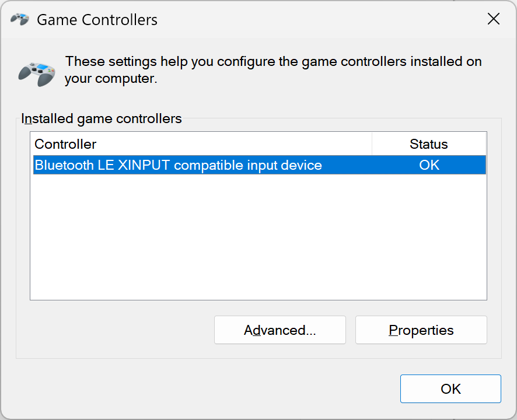The width and height of the screenshot is (517, 420).
Task: Sort by the Status column header
Action: point(429,143)
